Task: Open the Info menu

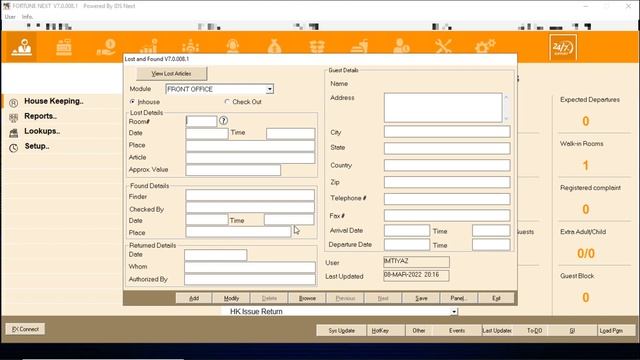Action: pyautogui.click(x=27, y=17)
